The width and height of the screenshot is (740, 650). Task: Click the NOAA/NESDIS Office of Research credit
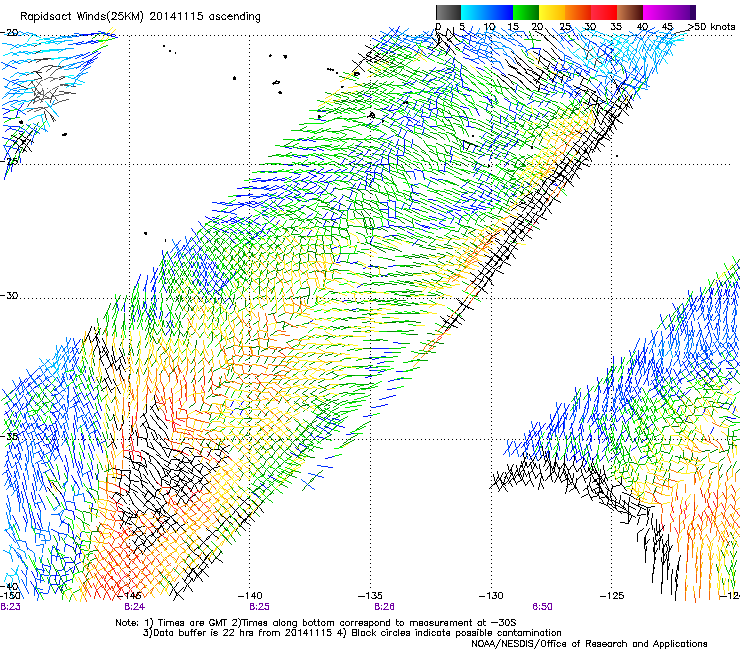click(x=589, y=644)
